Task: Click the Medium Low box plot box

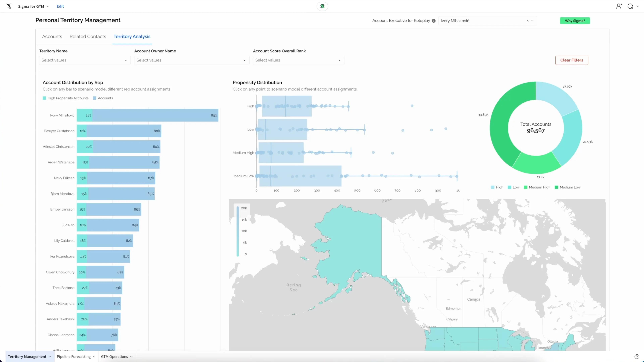Action: click(x=301, y=176)
